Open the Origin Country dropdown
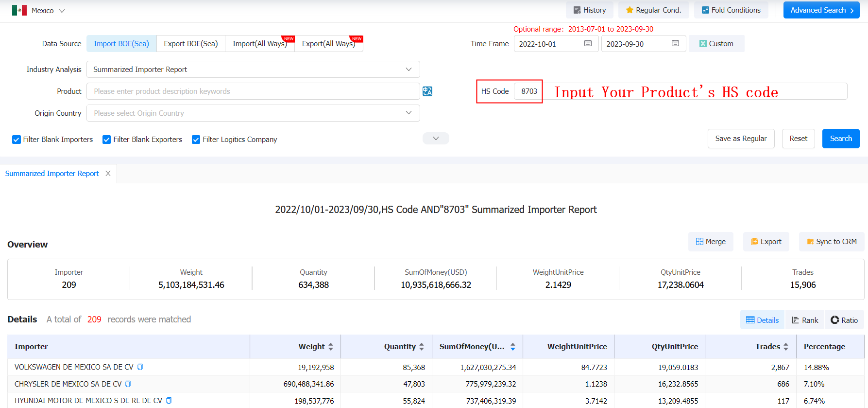The width and height of the screenshot is (868, 408). (x=253, y=113)
